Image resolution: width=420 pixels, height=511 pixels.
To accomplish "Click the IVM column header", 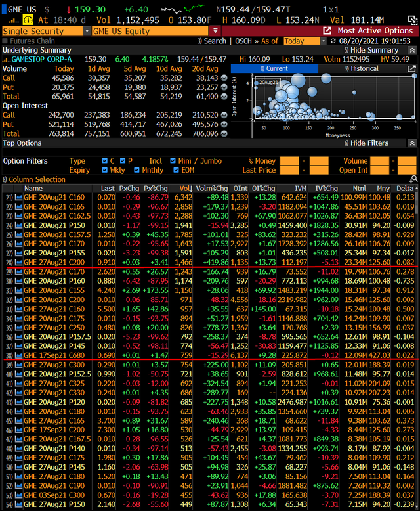I will coord(301,189).
